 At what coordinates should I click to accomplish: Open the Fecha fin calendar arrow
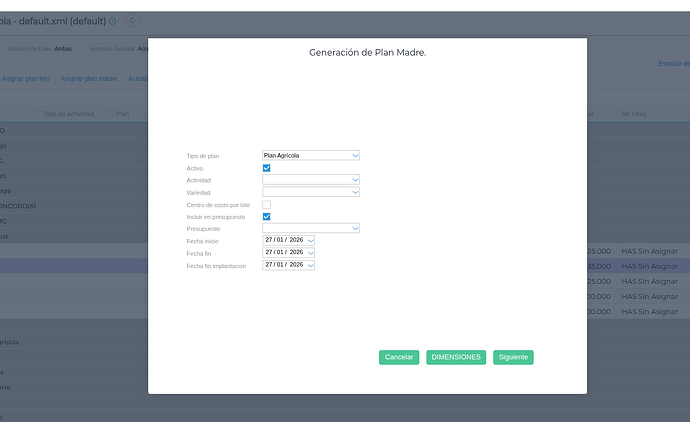[x=310, y=253]
